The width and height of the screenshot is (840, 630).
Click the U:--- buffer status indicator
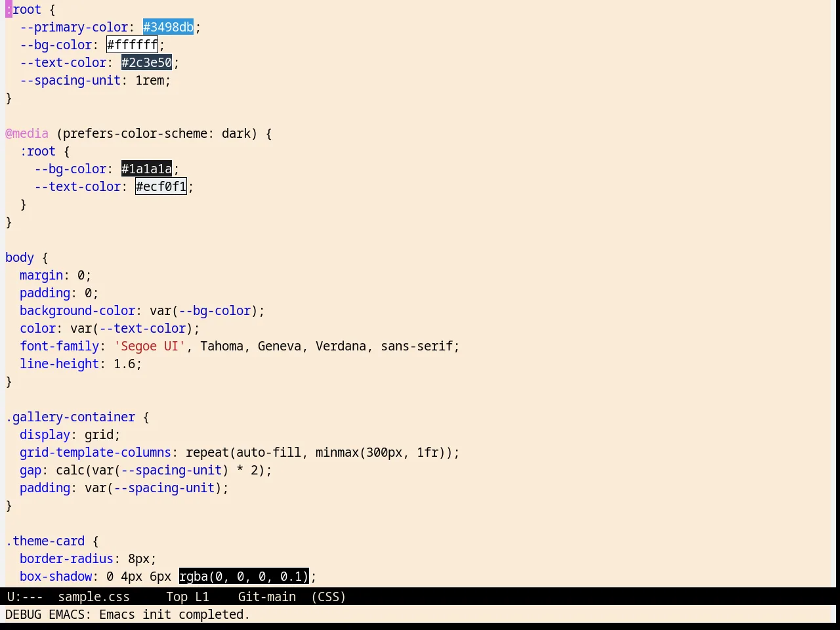pyautogui.click(x=25, y=597)
